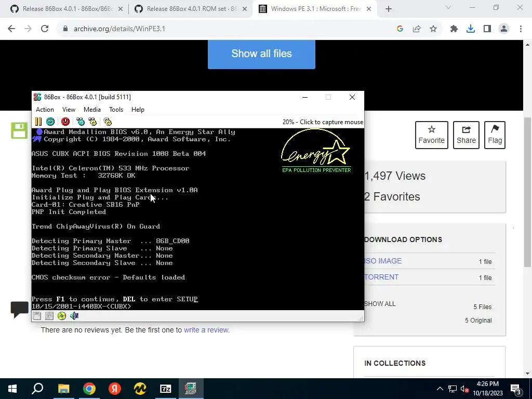This screenshot has width=532, height=399.
Task: Open the Action menu in 86Box
Action: pyautogui.click(x=45, y=110)
